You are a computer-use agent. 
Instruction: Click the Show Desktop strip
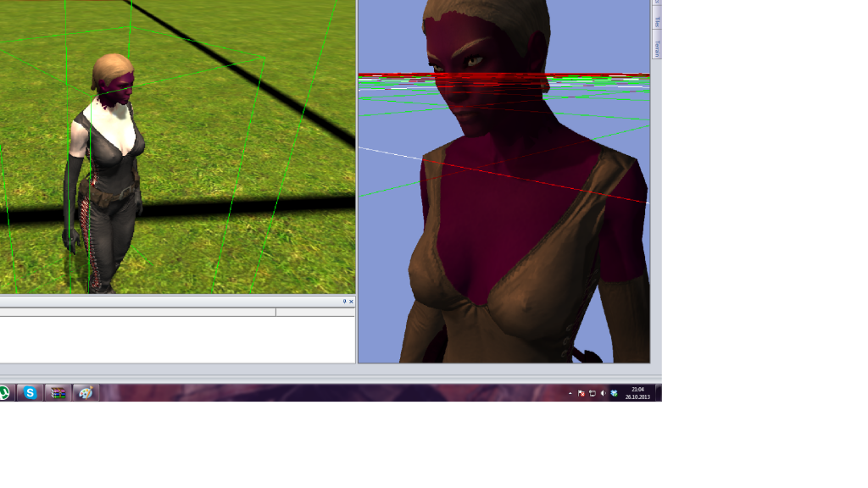tap(659, 393)
